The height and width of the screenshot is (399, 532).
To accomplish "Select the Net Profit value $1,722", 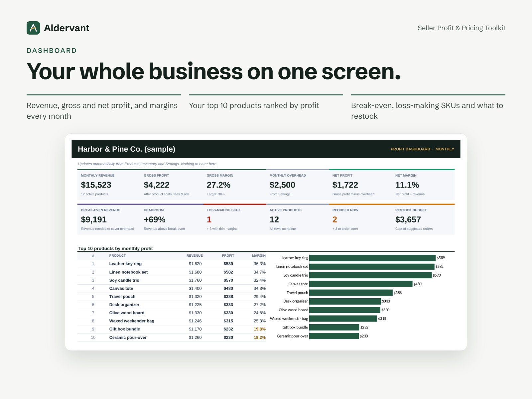I will coord(345,185).
